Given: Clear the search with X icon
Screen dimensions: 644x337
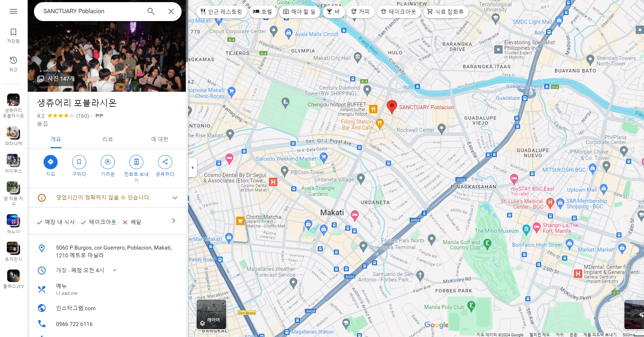Looking at the screenshot, I should click(171, 11).
